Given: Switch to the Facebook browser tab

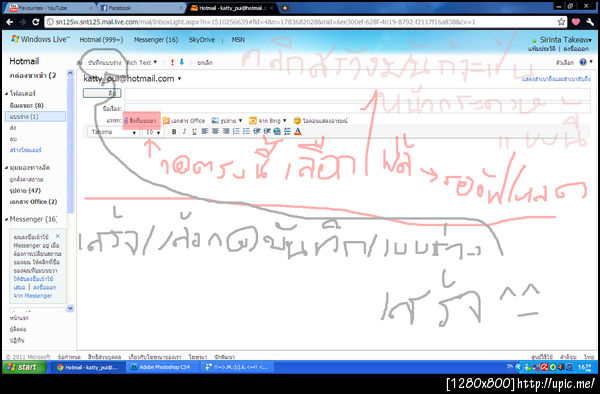Looking at the screenshot, I should [141, 8].
